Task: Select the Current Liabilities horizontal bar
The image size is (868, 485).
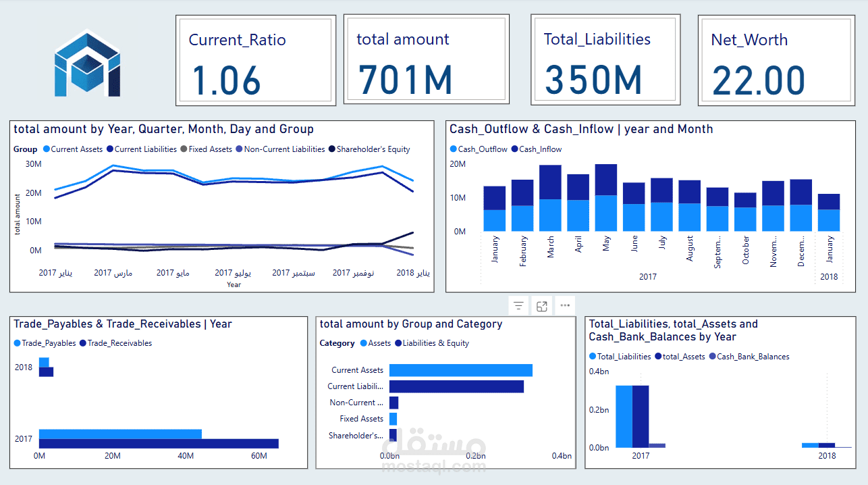Action: pos(456,386)
